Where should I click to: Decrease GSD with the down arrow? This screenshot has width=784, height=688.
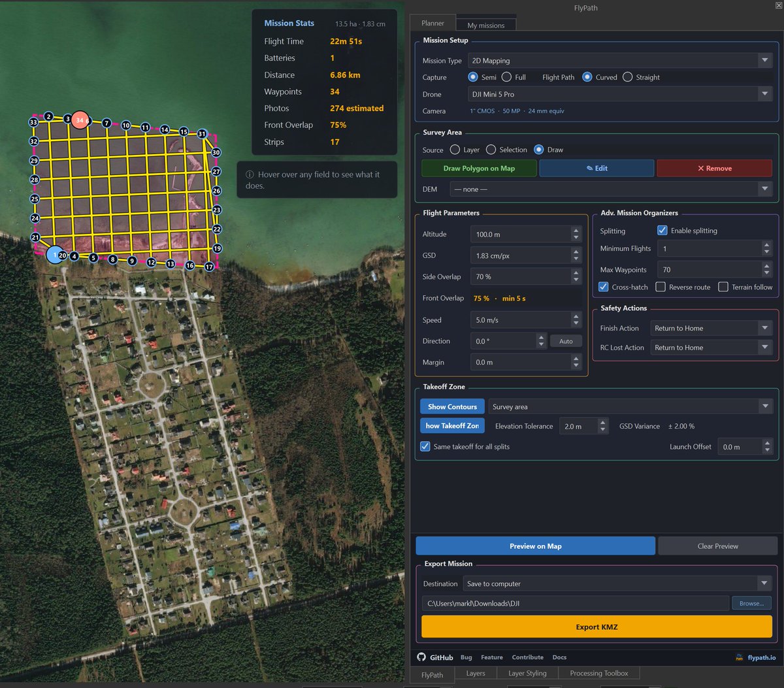click(x=576, y=259)
